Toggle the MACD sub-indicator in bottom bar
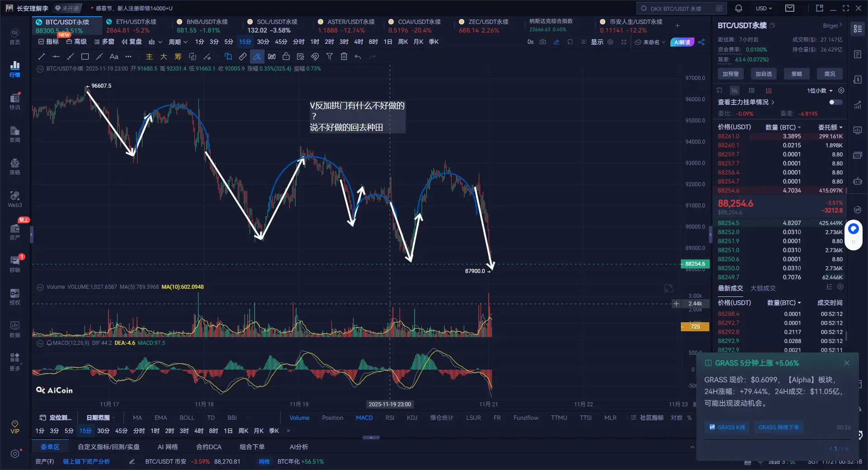 (x=364, y=418)
